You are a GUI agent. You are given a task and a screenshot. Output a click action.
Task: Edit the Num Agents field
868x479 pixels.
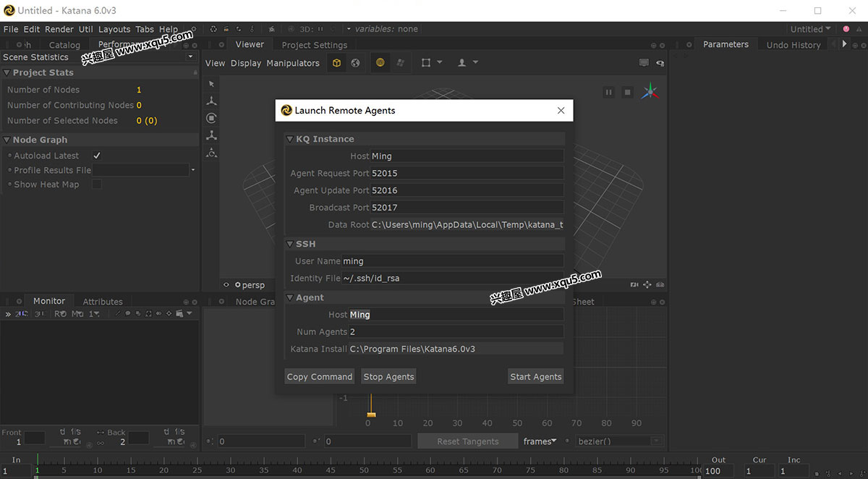(456, 332)
